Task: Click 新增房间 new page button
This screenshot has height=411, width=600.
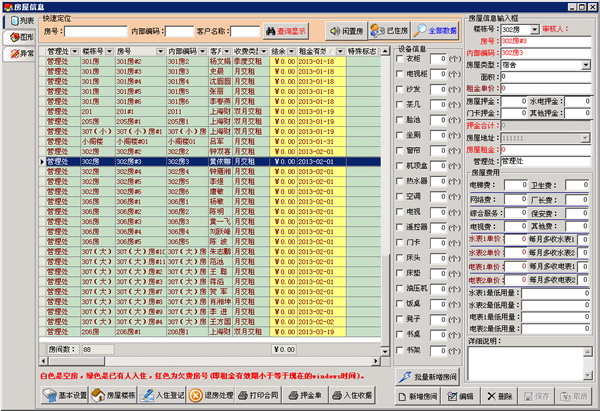Action: (417, 396)
